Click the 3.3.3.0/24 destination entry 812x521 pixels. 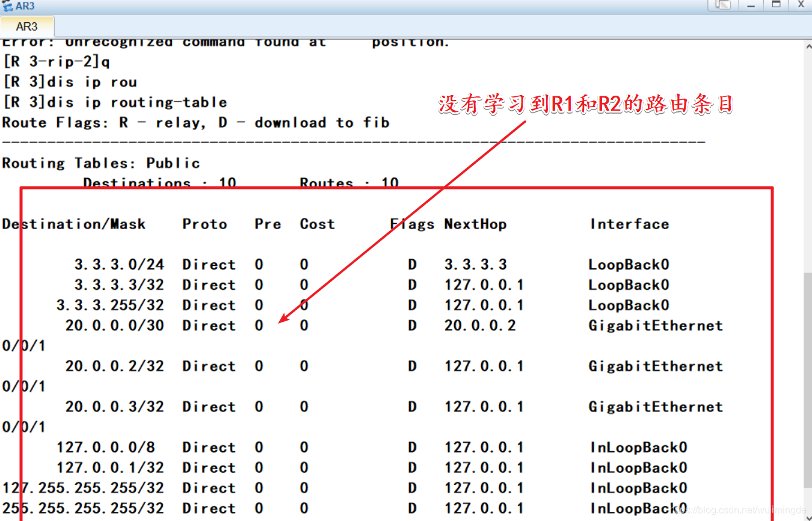119,265
